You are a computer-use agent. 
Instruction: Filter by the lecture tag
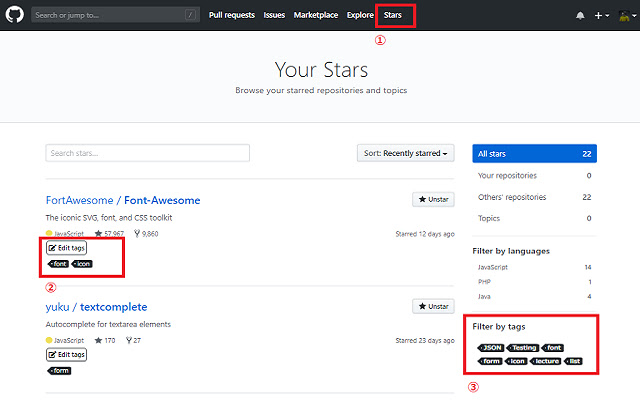[x=546, y=361]
